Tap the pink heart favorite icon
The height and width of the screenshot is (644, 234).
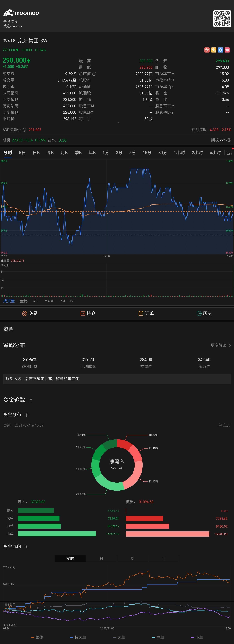[x=227, y=50]
